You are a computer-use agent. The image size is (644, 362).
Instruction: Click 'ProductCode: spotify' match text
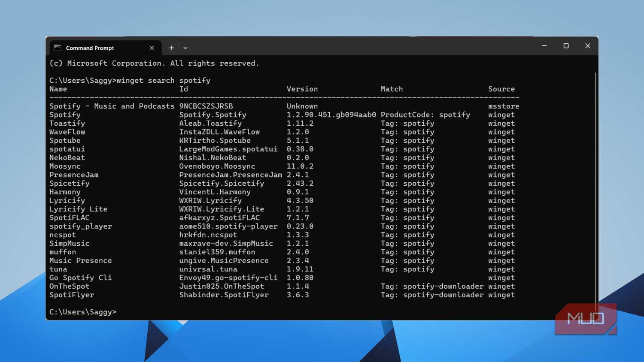425,115
